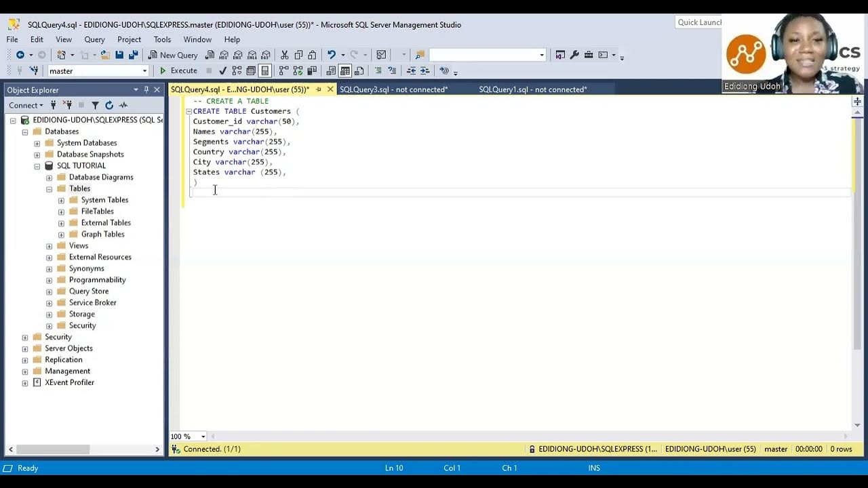Toggle IntelliSense Enabled button
The width and height of the screenshot is (868, 488).
pos(264,70)
